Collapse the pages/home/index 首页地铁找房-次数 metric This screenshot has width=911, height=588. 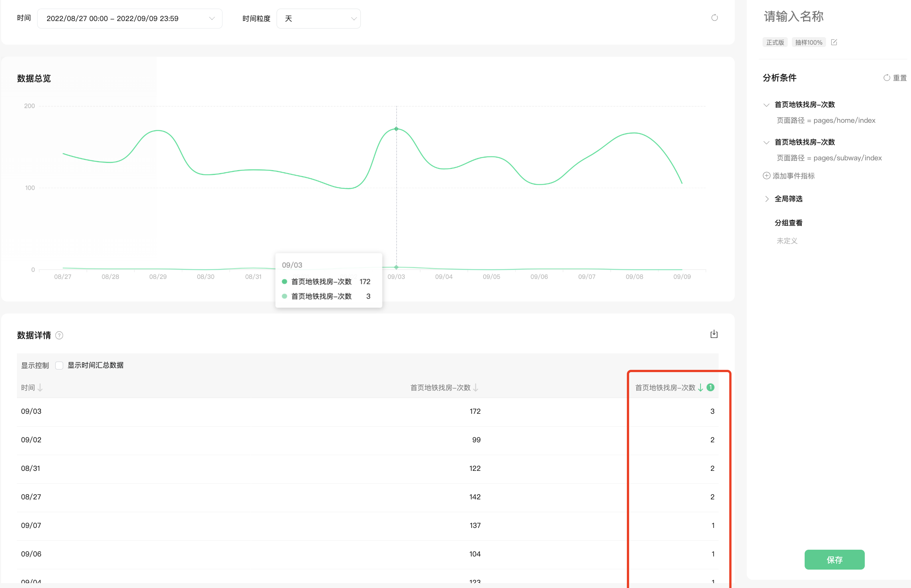point(766,105)
